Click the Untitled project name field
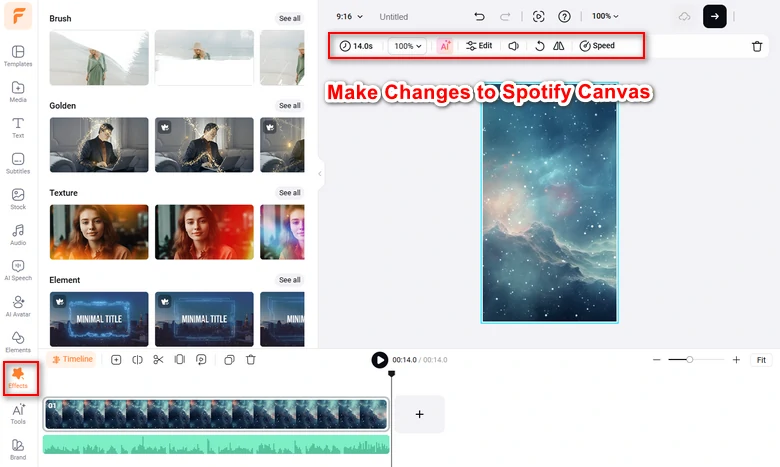The image size is (780, 467). (393, 17)
